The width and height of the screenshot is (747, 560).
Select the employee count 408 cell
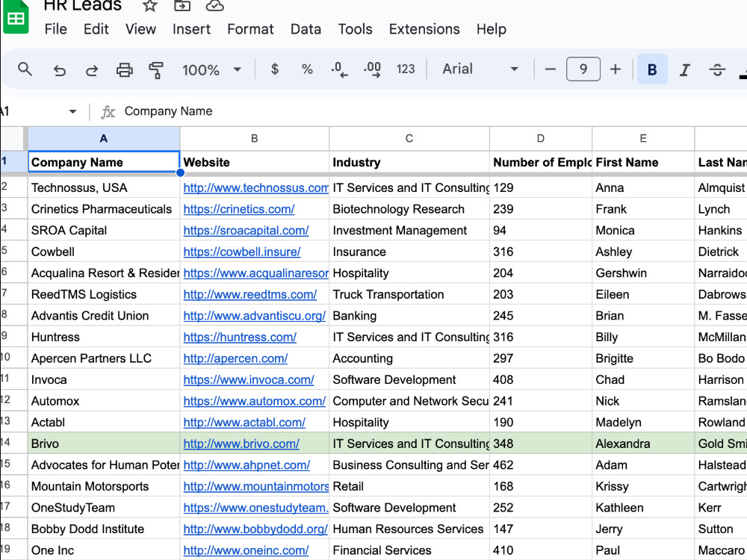(x=541, y=379)
